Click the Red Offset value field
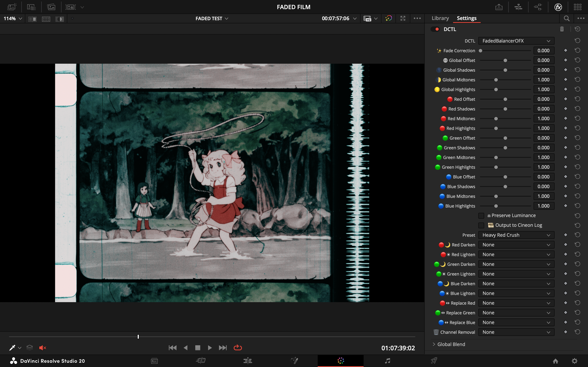 pos(543,99)
